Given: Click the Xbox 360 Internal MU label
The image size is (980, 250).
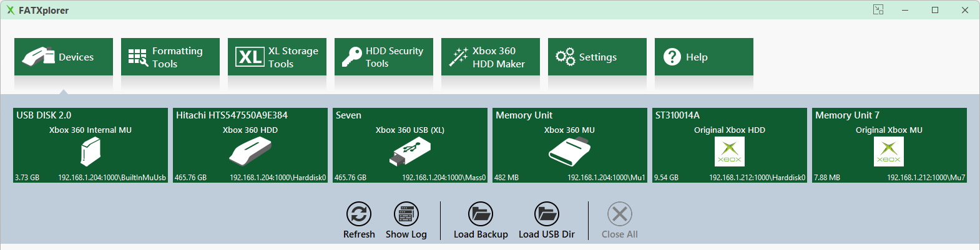Looking at the screenshot, I should tap(91, 130).
